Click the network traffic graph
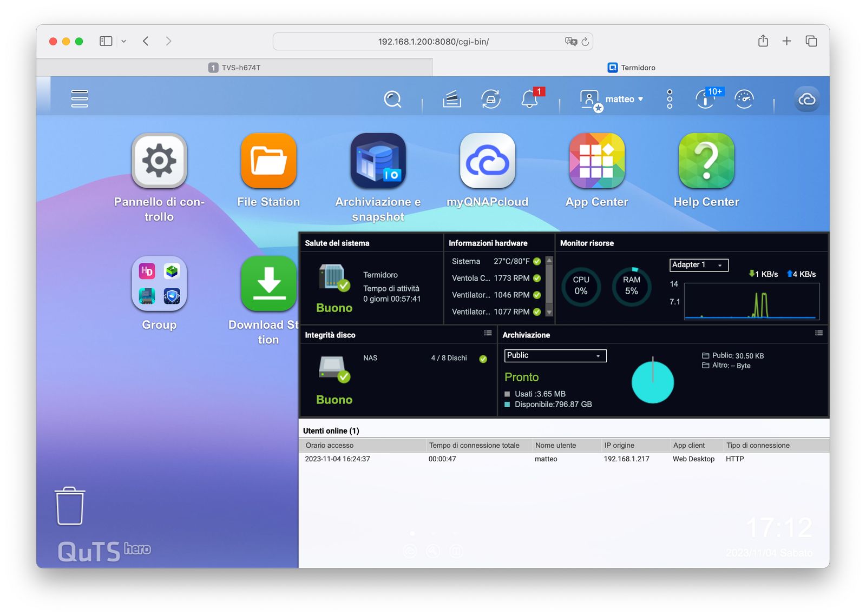The image size is (866, 616). tap(752, 302)
